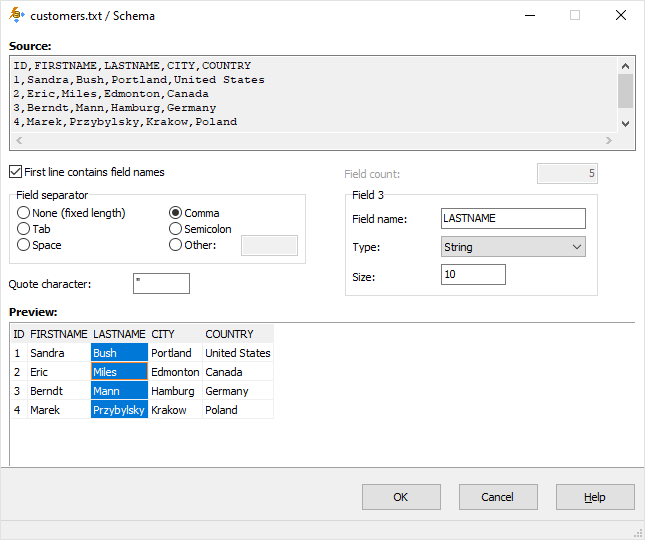Open the Type dropdown showing String
Image resolution: width=645 pixels, height=540 pixels.
513,247
